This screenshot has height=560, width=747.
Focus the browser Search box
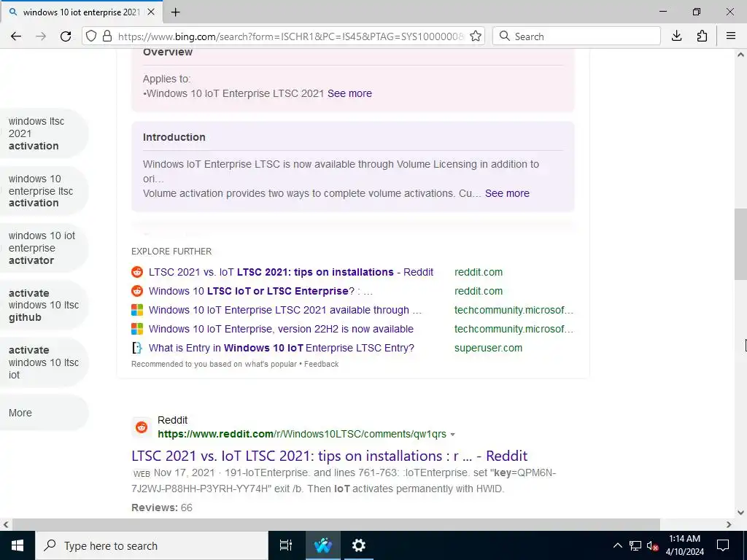coord(576,36)
